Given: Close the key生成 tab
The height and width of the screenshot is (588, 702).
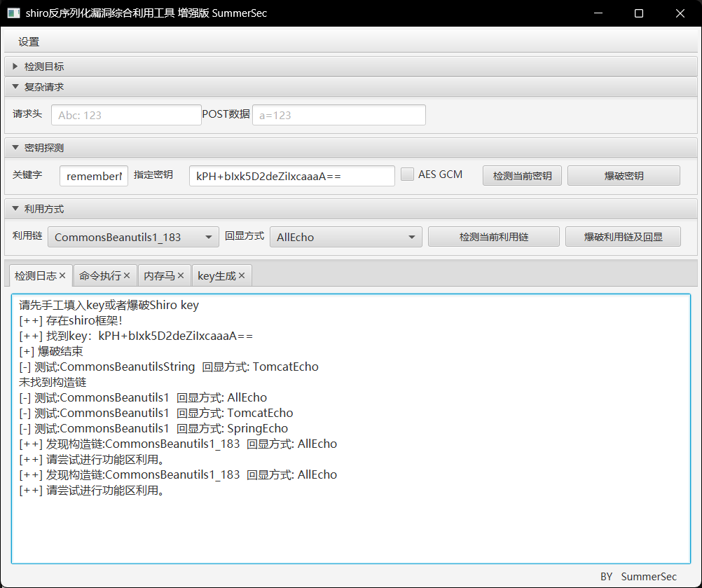Looking at the screenshot, I should (242, 276).
